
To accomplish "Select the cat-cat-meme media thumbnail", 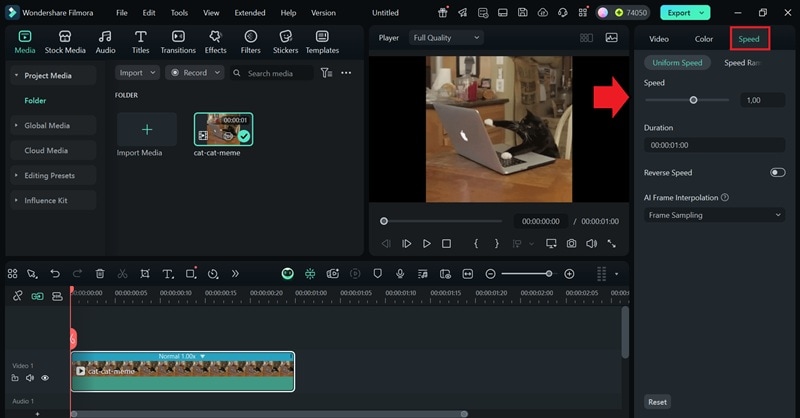I will point(223,129).
